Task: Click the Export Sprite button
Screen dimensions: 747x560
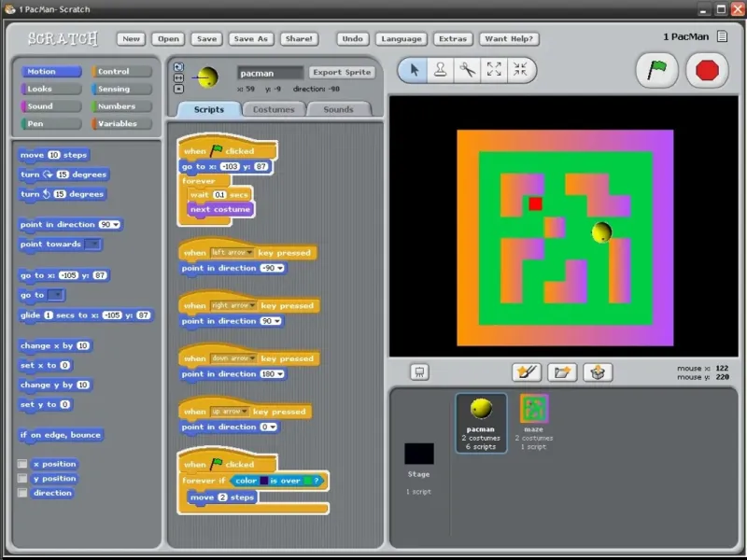Action: coord(342,73)
